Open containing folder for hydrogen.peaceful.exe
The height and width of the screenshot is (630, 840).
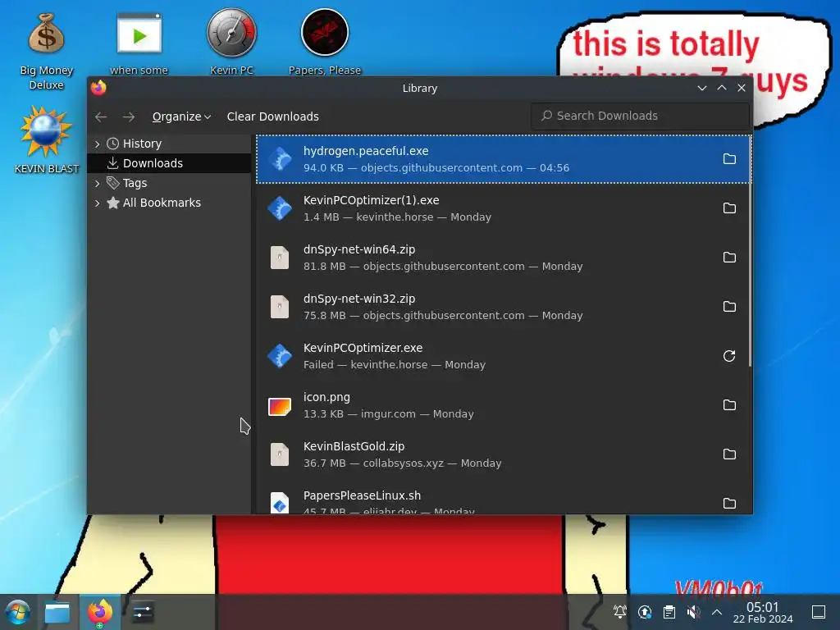click(729, 159)
